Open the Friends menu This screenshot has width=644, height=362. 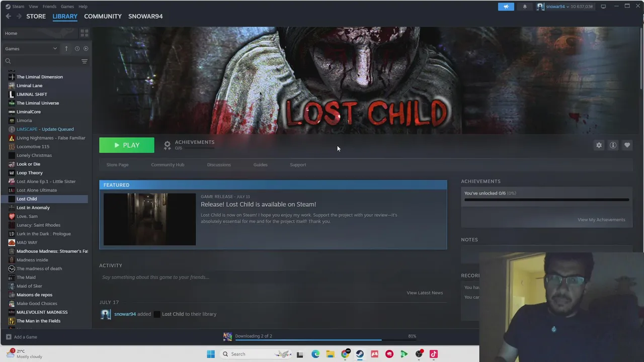click(49, 7)
